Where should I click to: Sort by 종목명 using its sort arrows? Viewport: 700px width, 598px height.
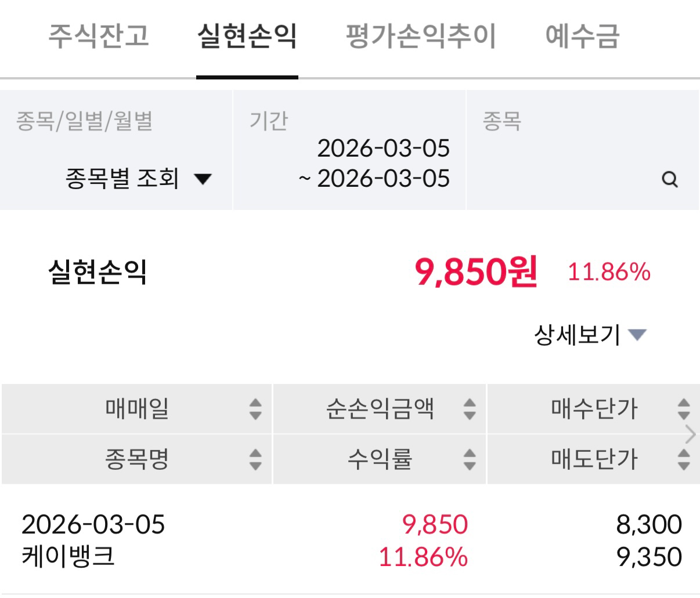[255, 459]
